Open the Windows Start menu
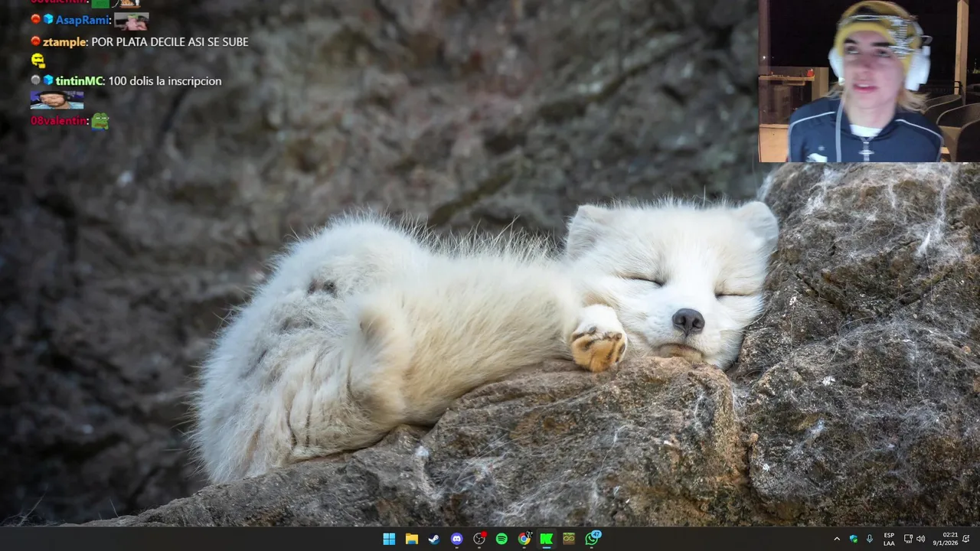Viewport: 980px width, 551px height. [389, 539]
